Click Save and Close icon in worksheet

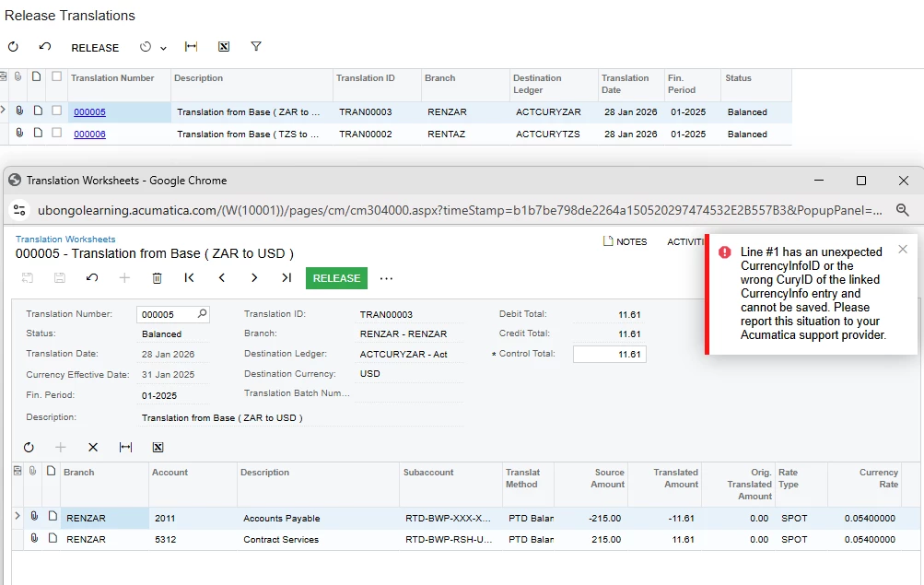pyautogui.click(x=27, y=277)
